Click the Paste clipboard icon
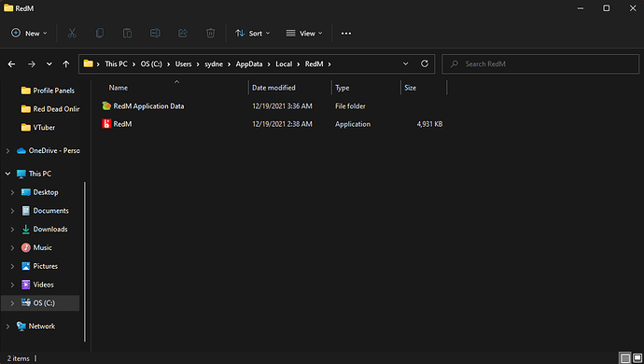 pyautogui.click(x=127, y=34)
